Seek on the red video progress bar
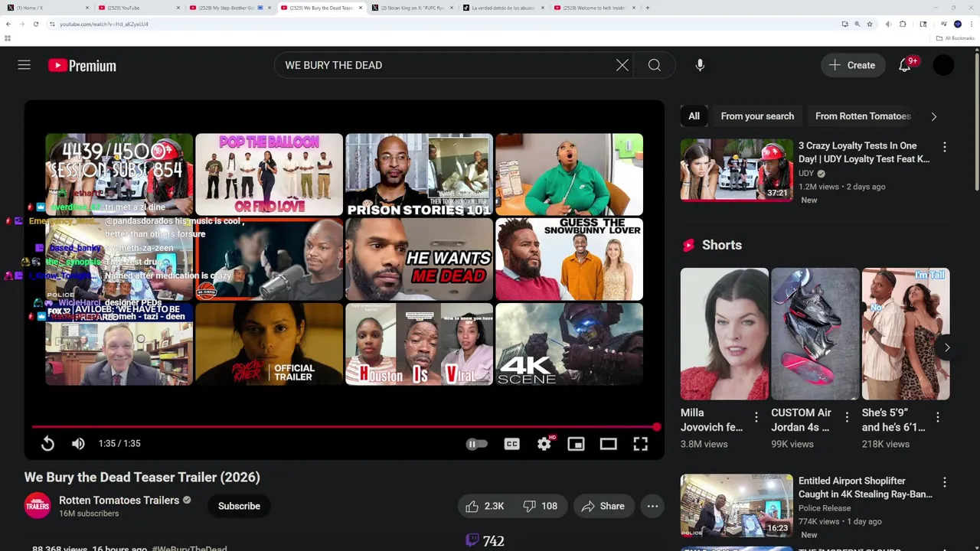Viewport: 980px width, 551px height. click(x=345, y=426)
